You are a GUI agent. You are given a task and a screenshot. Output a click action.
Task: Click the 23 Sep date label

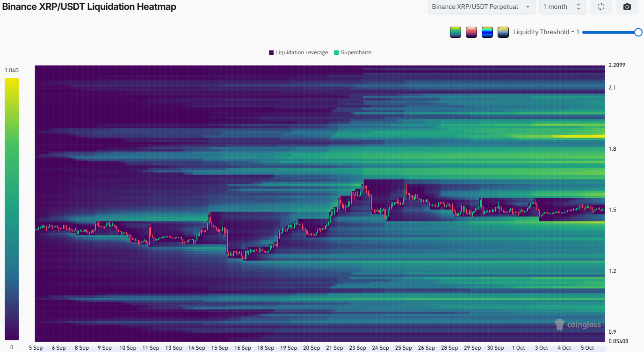(x=358, y=348)
